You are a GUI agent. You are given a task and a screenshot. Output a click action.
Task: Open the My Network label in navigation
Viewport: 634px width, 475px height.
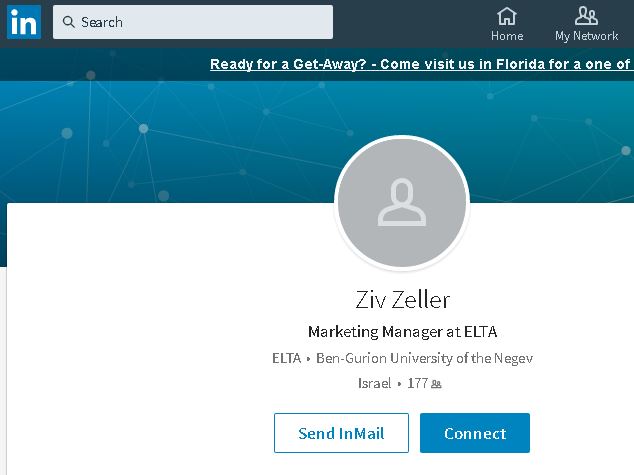coord(587,36)
